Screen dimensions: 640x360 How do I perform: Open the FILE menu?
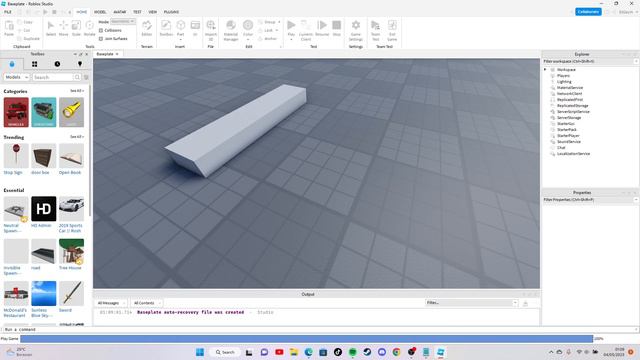(x=8, y=12)
